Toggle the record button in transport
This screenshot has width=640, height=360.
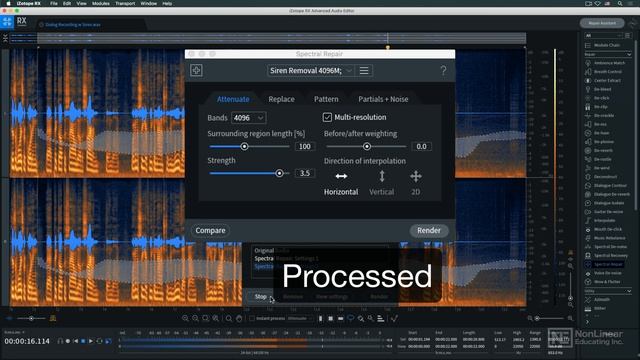(x=68, y=341)
